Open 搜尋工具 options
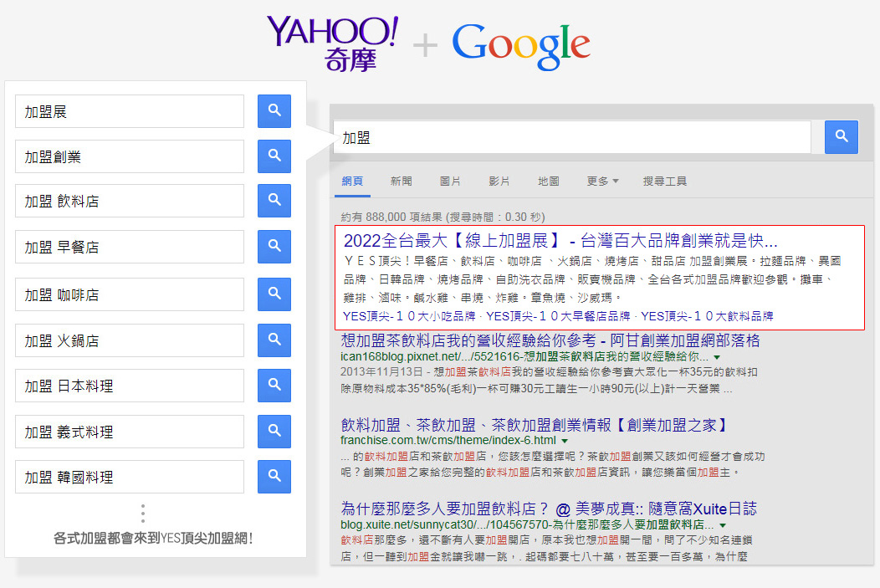Viewport: 880px width, 588px height. pyautogui.click(x=664, y=182)
